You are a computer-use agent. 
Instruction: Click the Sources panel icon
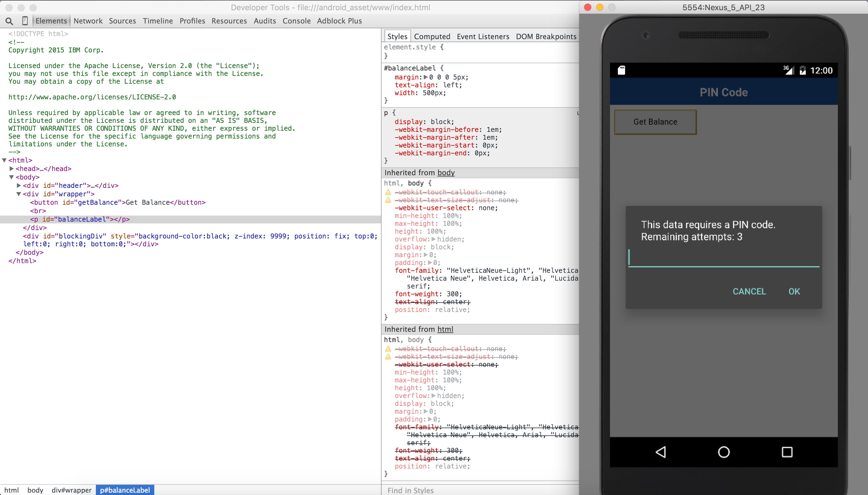[122, 21]
